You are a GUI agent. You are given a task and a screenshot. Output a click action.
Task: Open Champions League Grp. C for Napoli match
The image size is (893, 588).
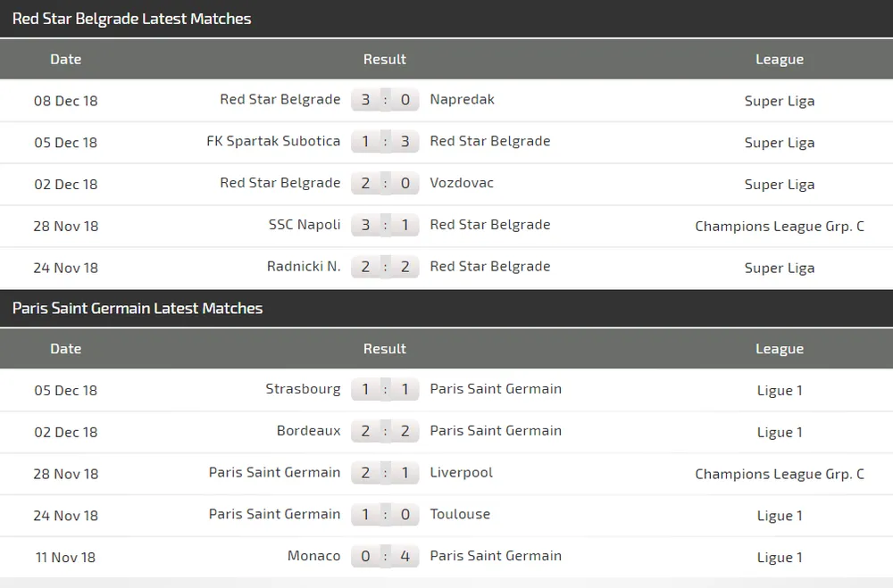pos(779,226)
